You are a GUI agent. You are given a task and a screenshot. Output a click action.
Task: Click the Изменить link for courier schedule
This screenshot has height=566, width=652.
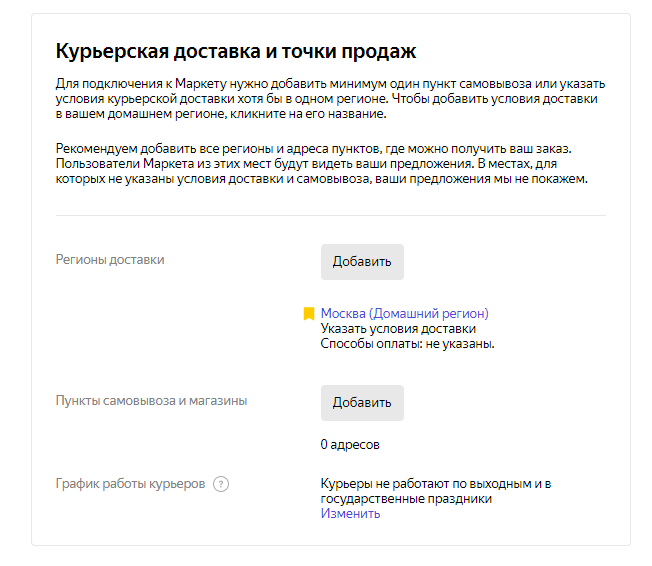click(350, 514)
